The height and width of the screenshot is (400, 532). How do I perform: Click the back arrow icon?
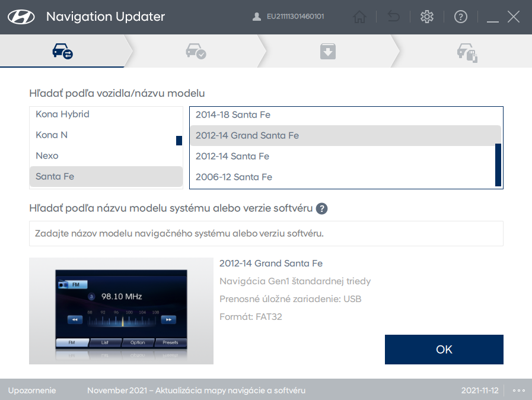point(394,16)
